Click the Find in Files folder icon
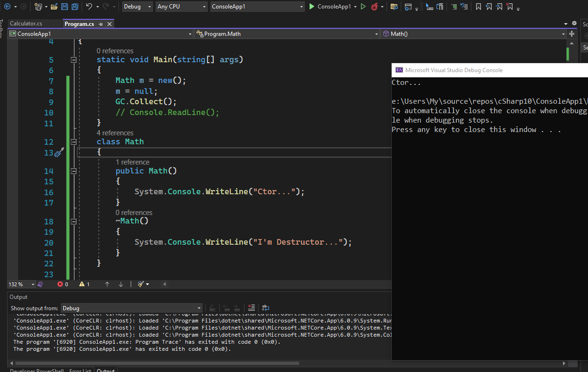The height and width of the screenshot is (372, 588). (x=394, y=7)
